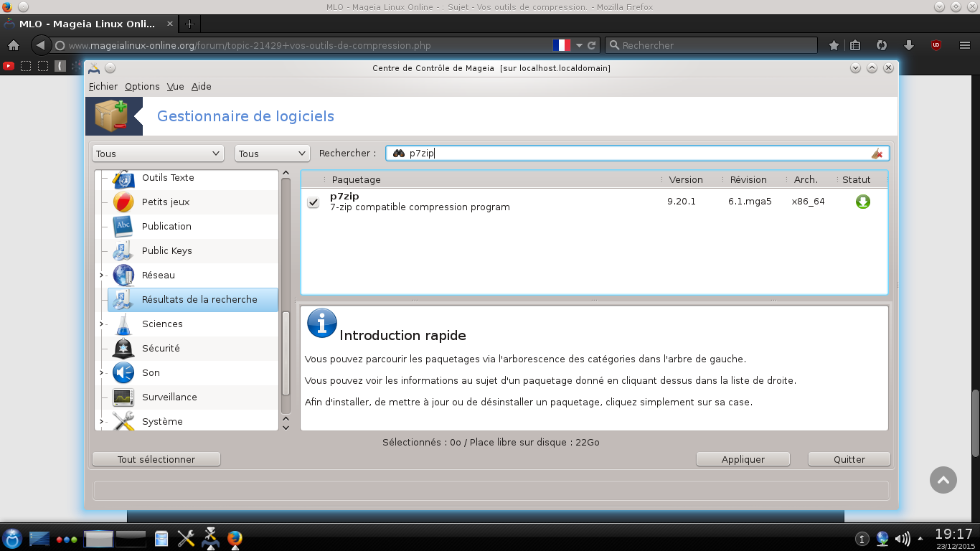The image size is (980, 551).
Task: Expand the Sciences category tree
Action: pos(102,324)
